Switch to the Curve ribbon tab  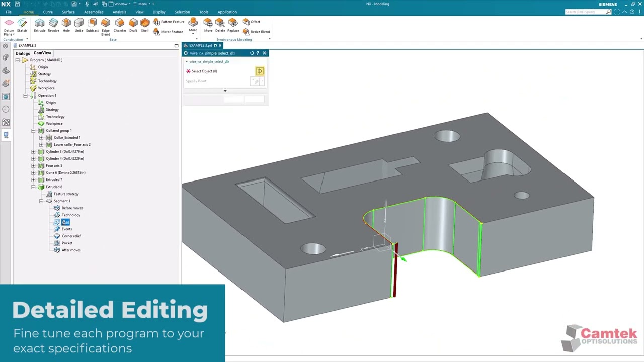(x=48, y=12)
